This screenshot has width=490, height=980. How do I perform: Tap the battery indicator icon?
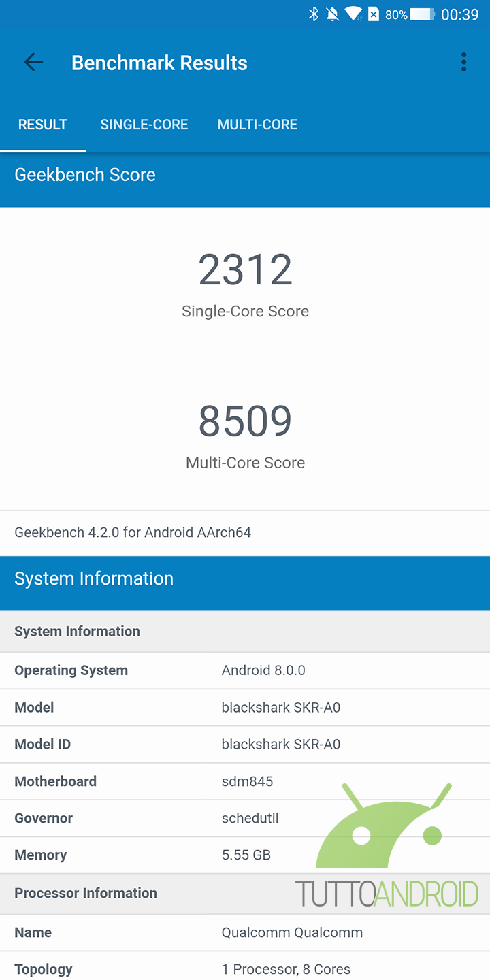[423, 14]
